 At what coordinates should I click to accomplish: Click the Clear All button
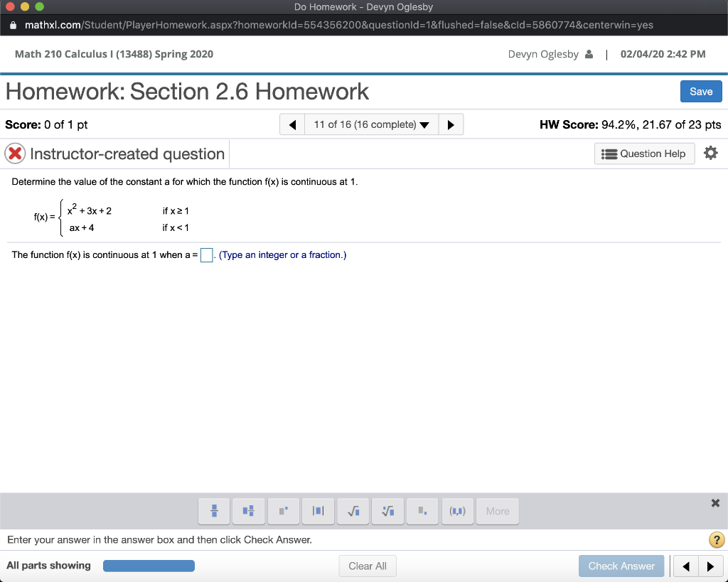coord(368,566)
